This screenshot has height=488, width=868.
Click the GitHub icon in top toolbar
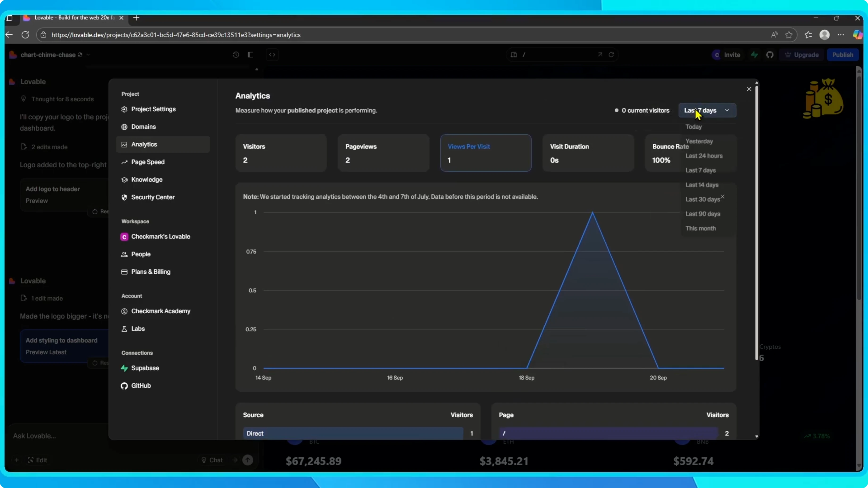(x=770, y=54)
